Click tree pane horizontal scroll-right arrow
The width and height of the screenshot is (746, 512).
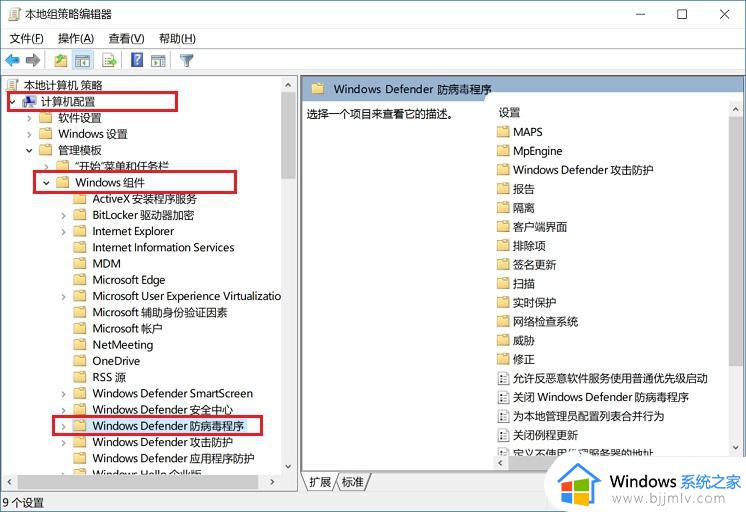click(x=272, y=482)
